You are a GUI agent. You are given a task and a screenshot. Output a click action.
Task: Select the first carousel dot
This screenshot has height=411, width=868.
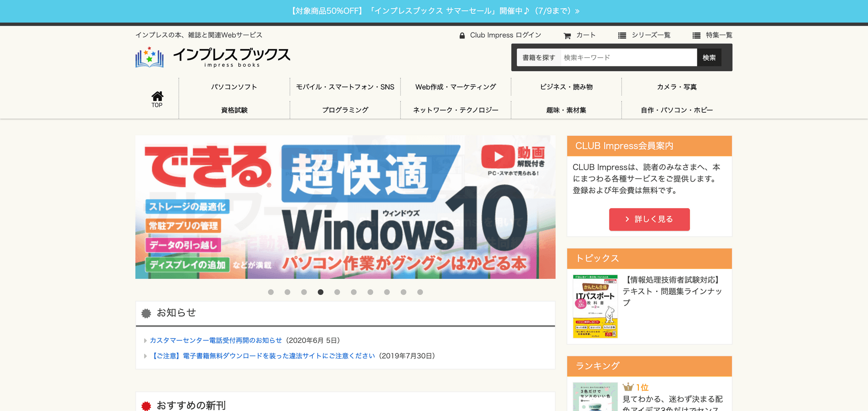(x=271, y=292)
